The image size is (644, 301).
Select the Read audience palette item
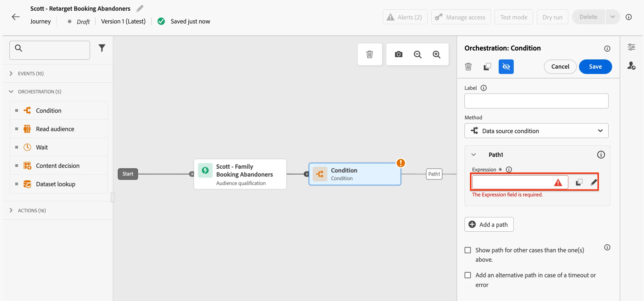59,129
